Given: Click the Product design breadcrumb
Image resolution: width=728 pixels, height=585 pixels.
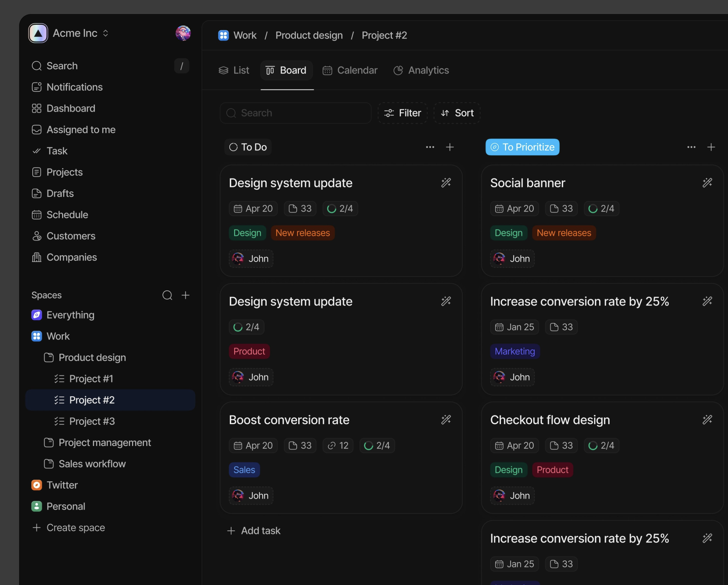Looking at the screenshot, I should pos(309,35).
